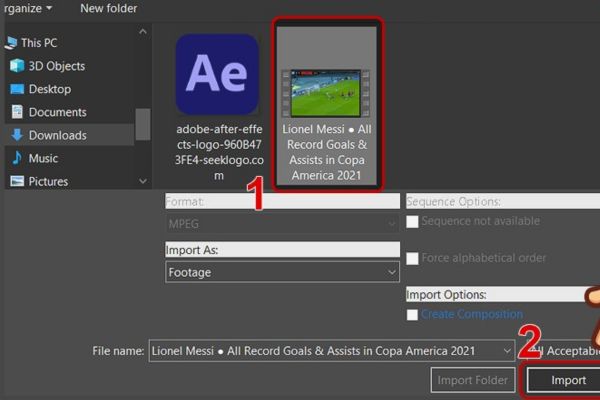Screen dimensions: 600x400
Task: Click sidebar scroll down arrow
Action: click(x=143, y=181)
